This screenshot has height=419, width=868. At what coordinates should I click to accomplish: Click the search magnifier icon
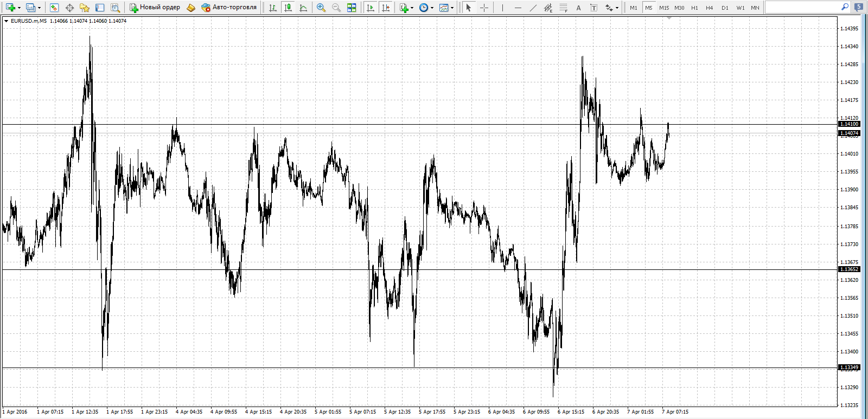[x=845, y=7]
